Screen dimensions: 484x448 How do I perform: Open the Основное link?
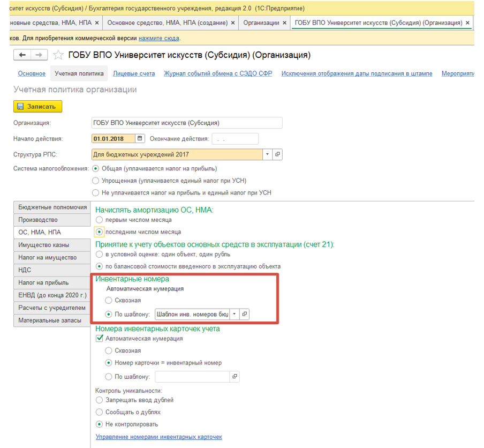pos(32,73)
